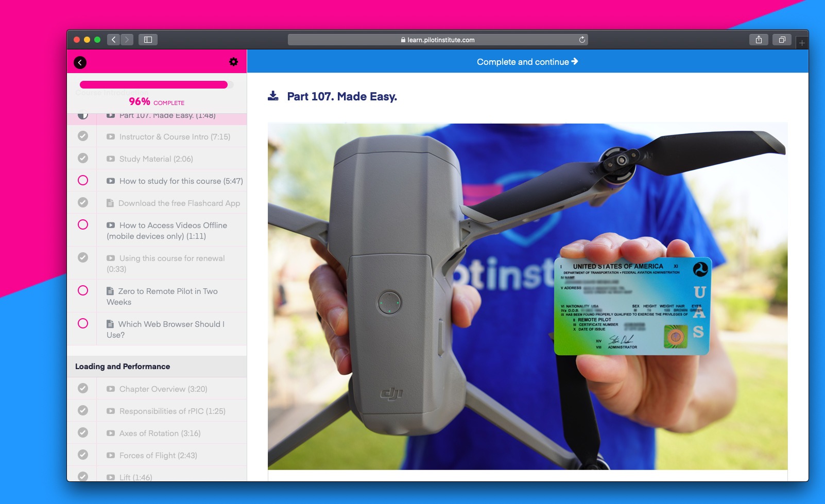Image resolution: width=825 pixels, height=504 pixels.
Task: Toggle completion circle for Axes of Rotation
Action: point(83,432)
